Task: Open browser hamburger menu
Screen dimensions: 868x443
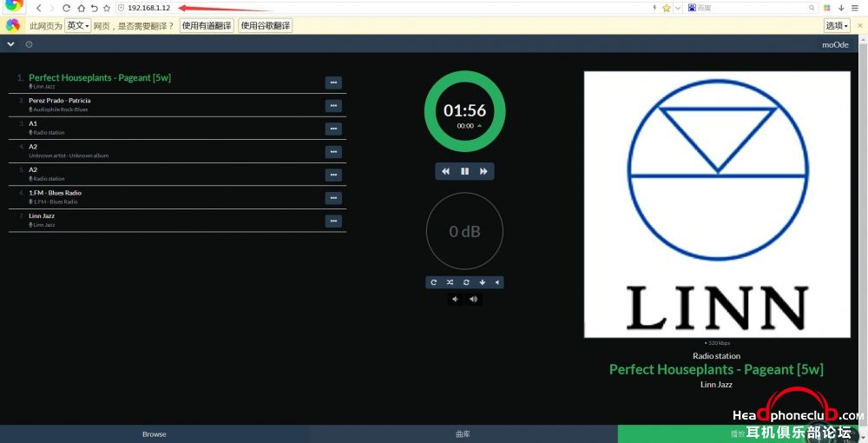Action: pos(855,8)
